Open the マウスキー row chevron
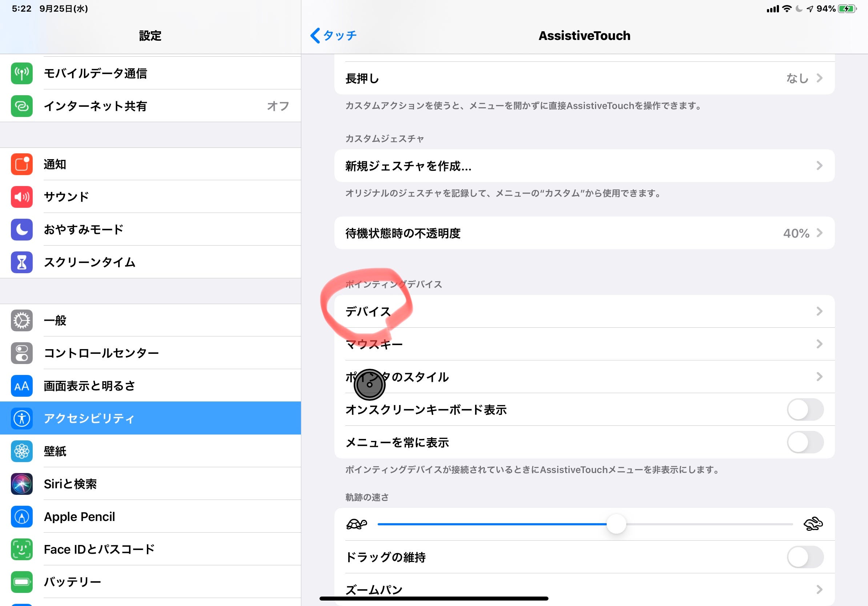 tap(819, 344)
